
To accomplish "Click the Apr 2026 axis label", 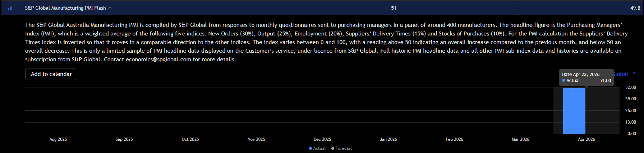I will tap(586, 139).
